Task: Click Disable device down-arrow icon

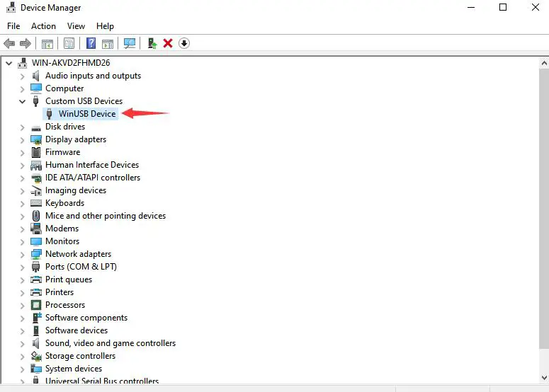Action: [184, 43]
